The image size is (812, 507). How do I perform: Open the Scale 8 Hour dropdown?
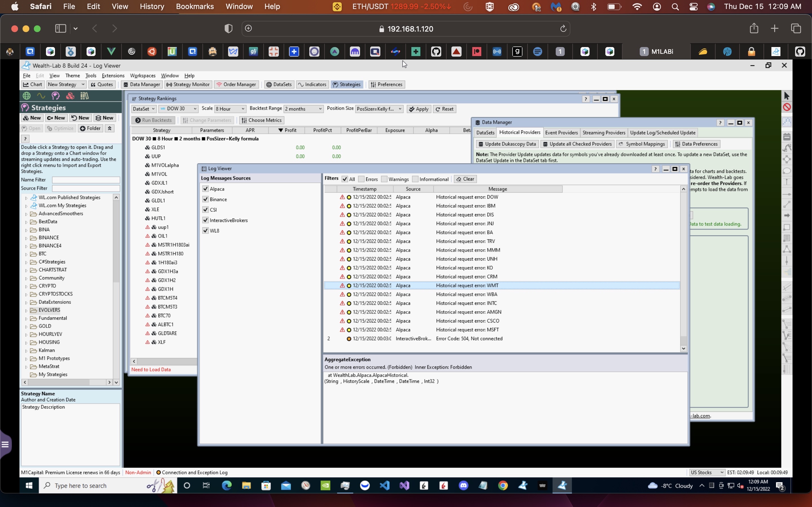230,109
